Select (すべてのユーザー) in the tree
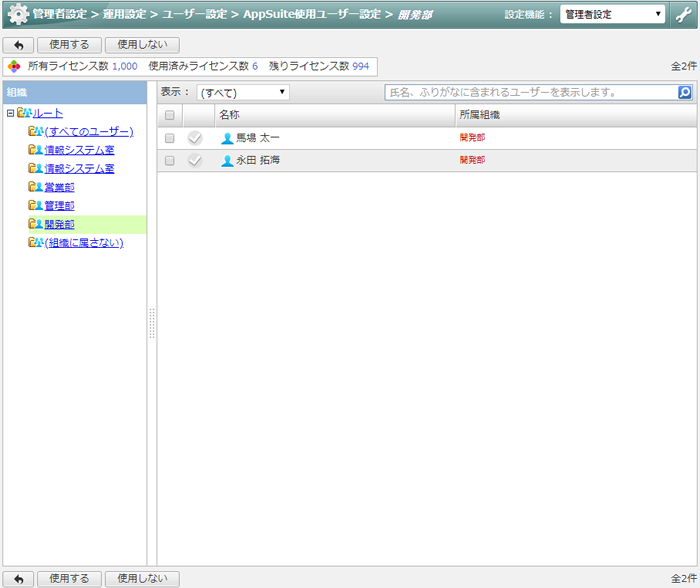The image size is (700, 588). (x=88, y=131)
